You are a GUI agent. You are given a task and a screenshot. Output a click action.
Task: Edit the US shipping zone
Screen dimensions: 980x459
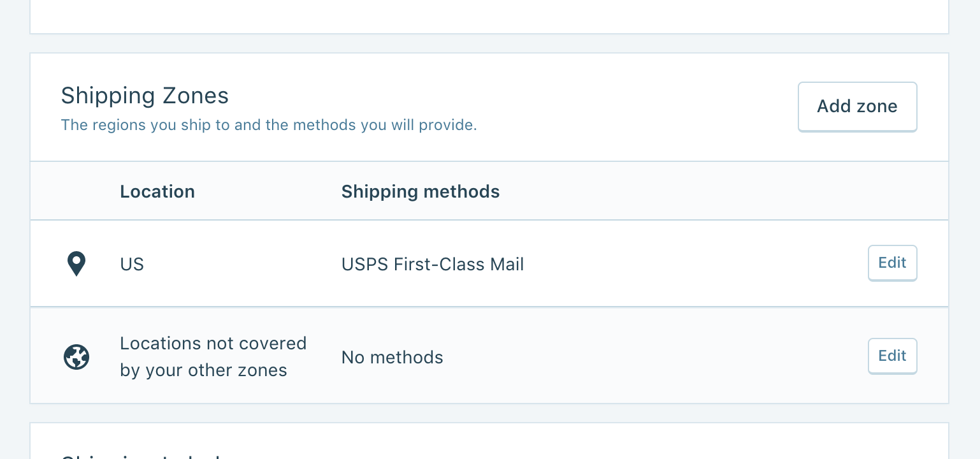point(892,263)
